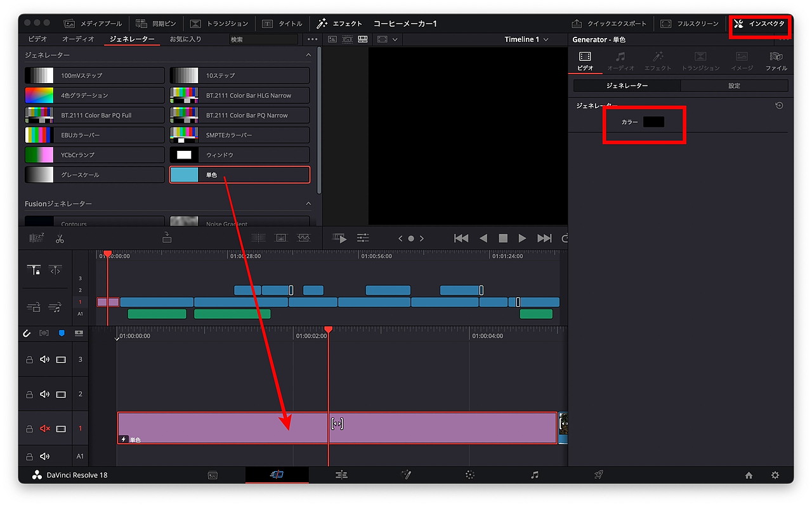Viewport: 812px width, 506px height.
Task: Open the 同期ビン panel
Action: (156, 23)
